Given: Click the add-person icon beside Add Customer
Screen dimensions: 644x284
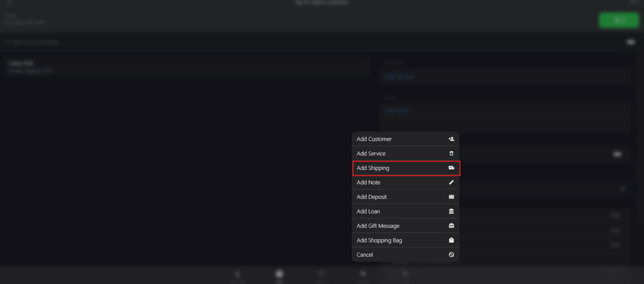Looking at the screenshot, I should 452,139.
